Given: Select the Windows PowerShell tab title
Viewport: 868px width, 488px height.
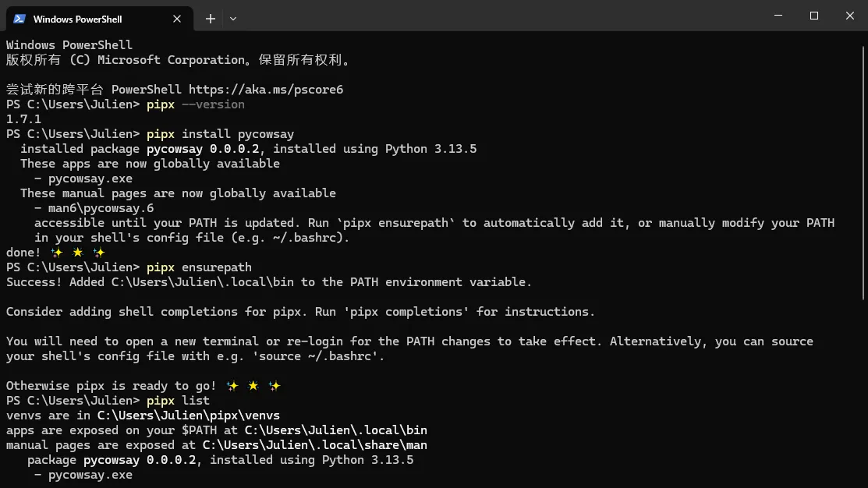Looking at the screenshot, I should point(78,19).
